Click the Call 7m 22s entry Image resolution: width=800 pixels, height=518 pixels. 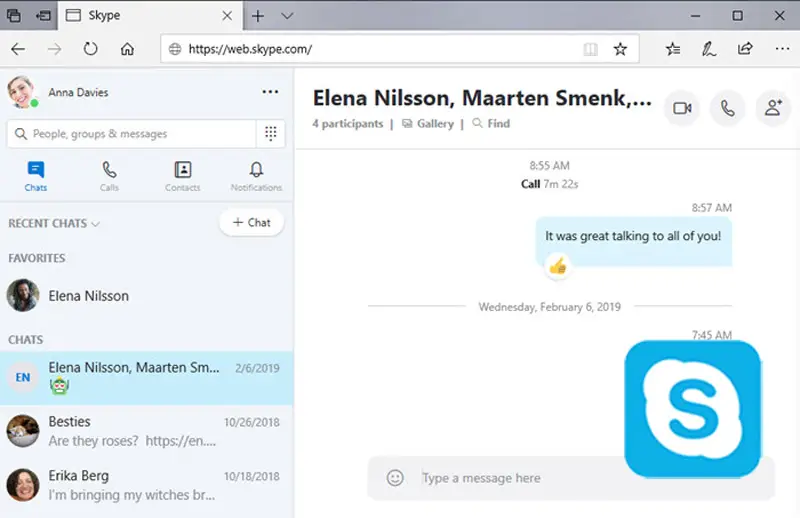point(549,184)
